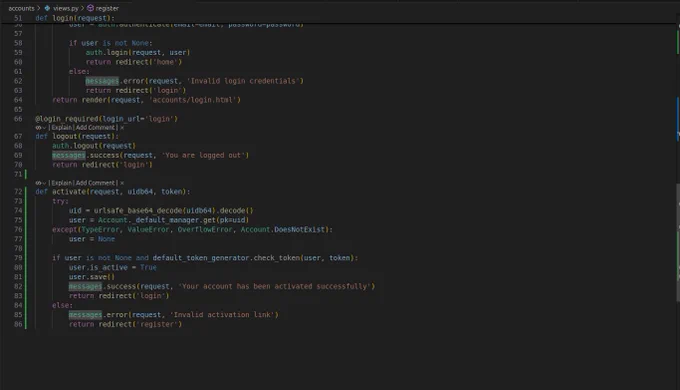Click 'messages' in 'Invalid login credentials' line
The image size is (680, 390).
click(102, 81)
